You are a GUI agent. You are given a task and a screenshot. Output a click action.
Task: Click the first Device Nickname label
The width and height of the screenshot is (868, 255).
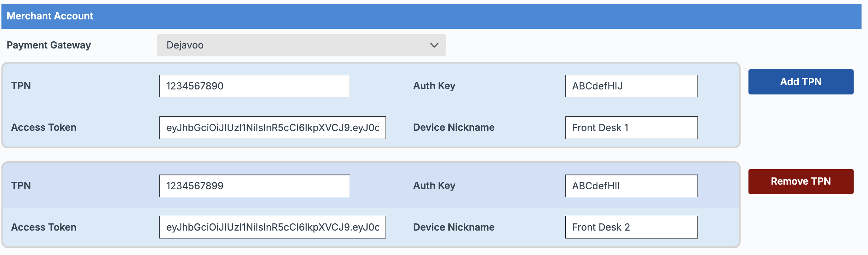[454, 128]
